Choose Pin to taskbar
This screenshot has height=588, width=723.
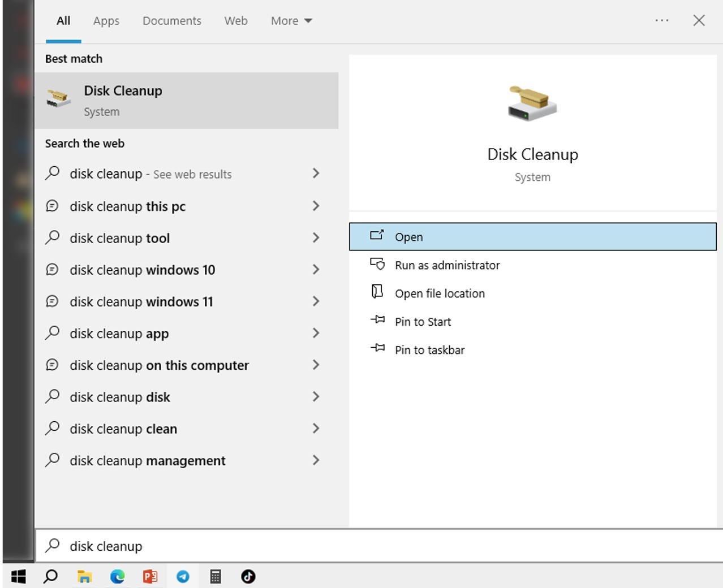533,350
